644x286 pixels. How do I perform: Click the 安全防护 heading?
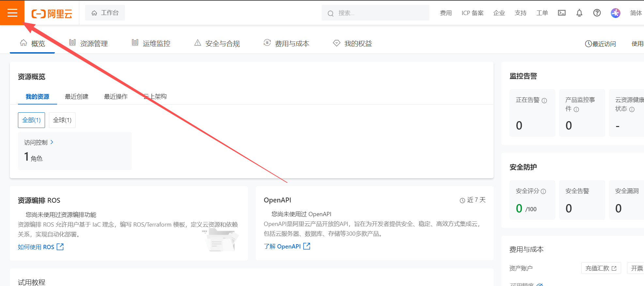523,167
